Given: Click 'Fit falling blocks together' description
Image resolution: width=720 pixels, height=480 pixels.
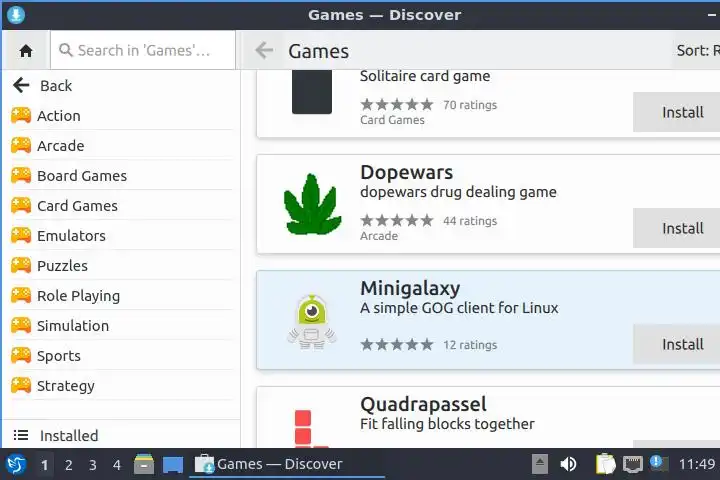Looking at the screenshot, I should [447, 424].
